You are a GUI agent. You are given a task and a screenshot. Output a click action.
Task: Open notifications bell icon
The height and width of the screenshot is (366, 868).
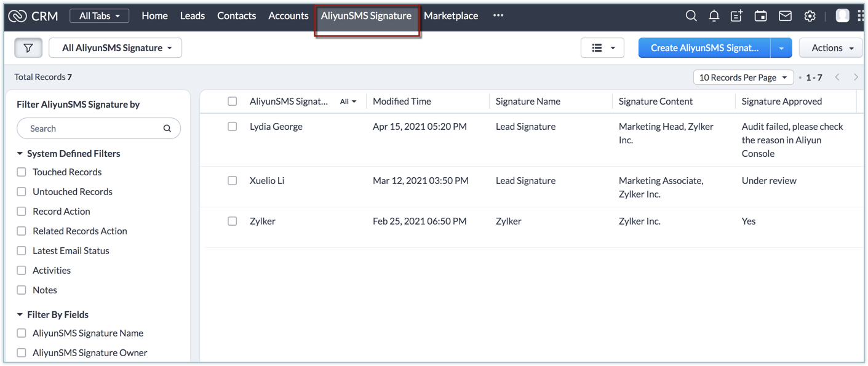pyautogui.click(x=714, y=16)
